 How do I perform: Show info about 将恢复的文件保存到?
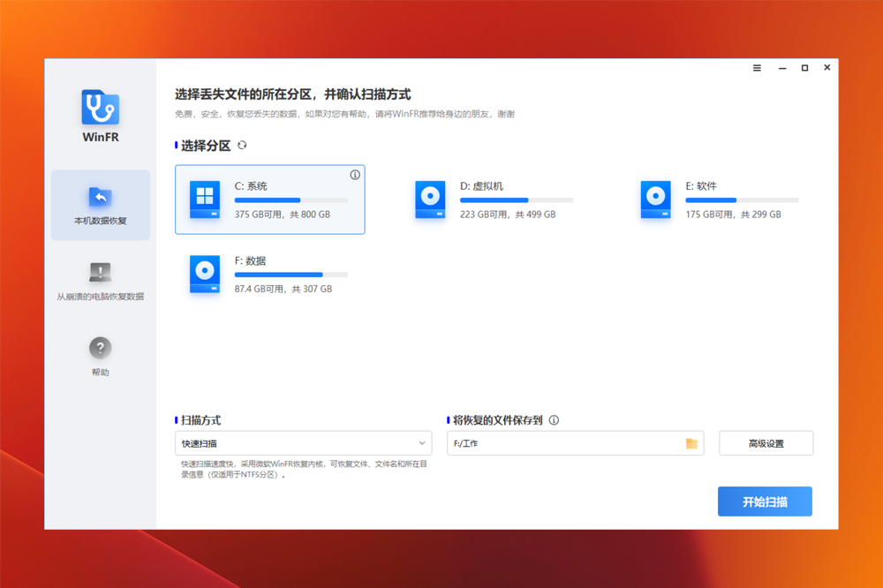point(555,420)
